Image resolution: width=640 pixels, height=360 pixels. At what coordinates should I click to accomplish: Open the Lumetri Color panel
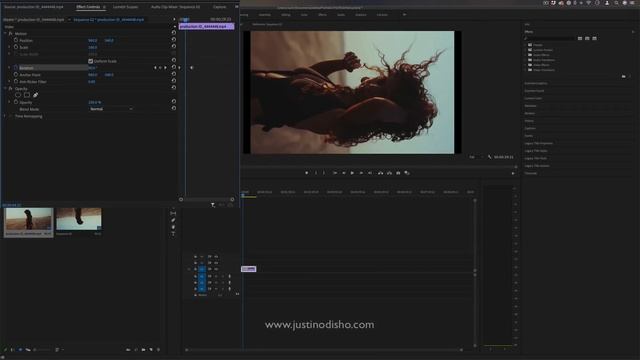(533, 98)
